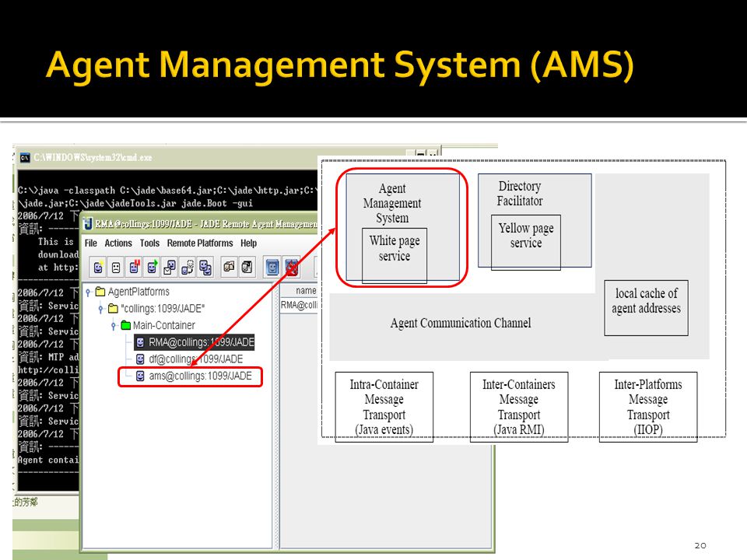747x560 pixels.
Task: Click the local cache of agent addresses box
Action: click(x=646, y=308)
